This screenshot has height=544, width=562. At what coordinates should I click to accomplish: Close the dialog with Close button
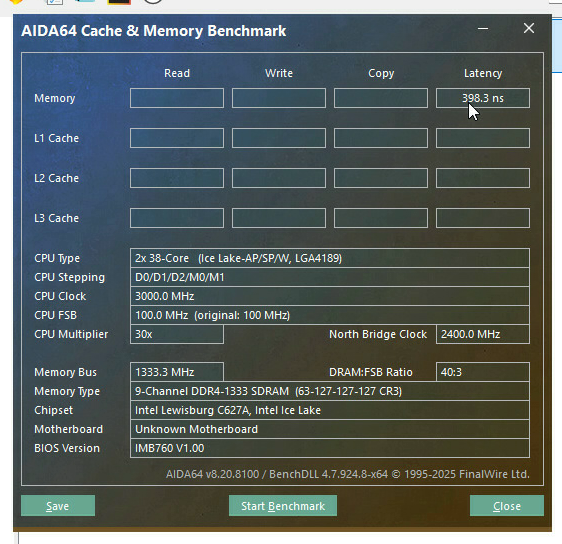(x=507, y=506)
